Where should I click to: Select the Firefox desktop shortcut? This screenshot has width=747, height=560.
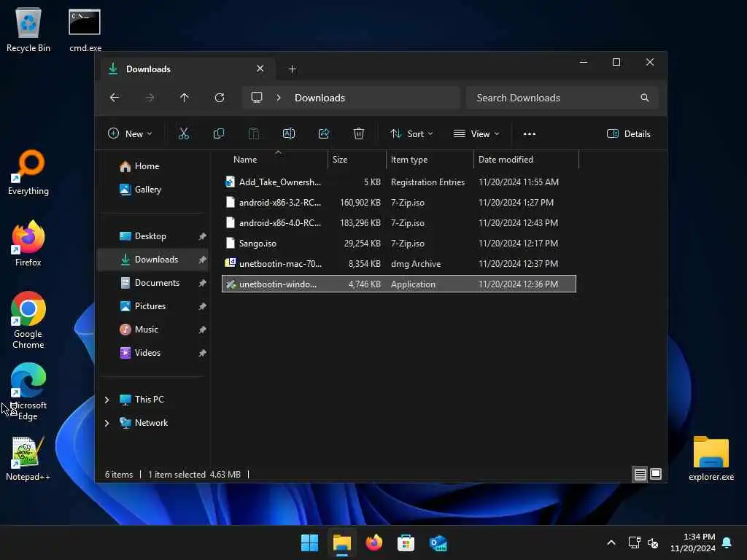pyautogui.click(x=28, y=244)
